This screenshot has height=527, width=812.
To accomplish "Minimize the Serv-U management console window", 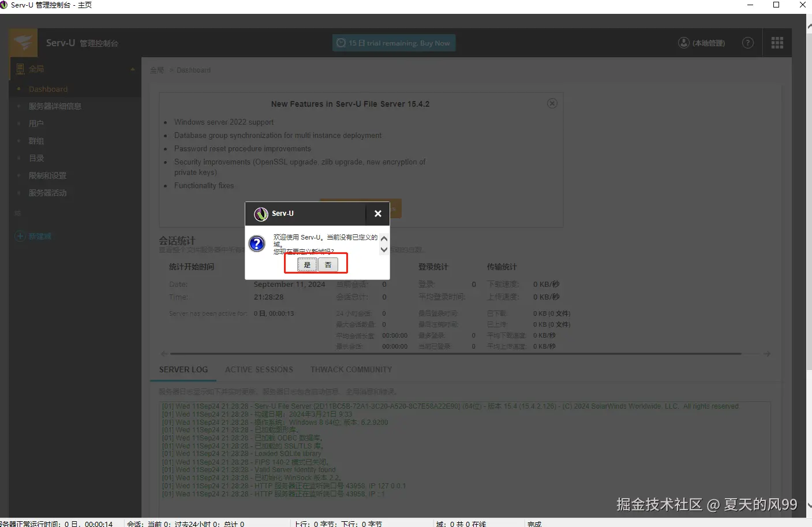I will point(750,5).
